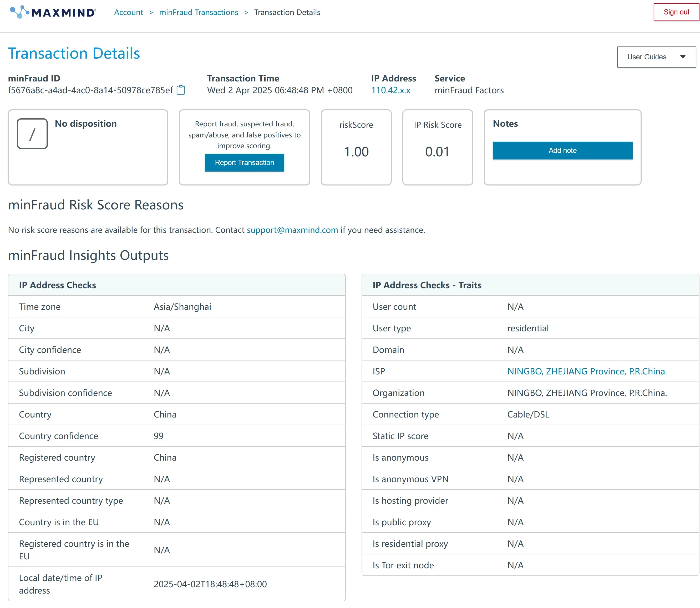The width and height of the screenshot is (700, 608).
Task: Click the User count row label
Action: pyautogui.click(x=394, y=307)
